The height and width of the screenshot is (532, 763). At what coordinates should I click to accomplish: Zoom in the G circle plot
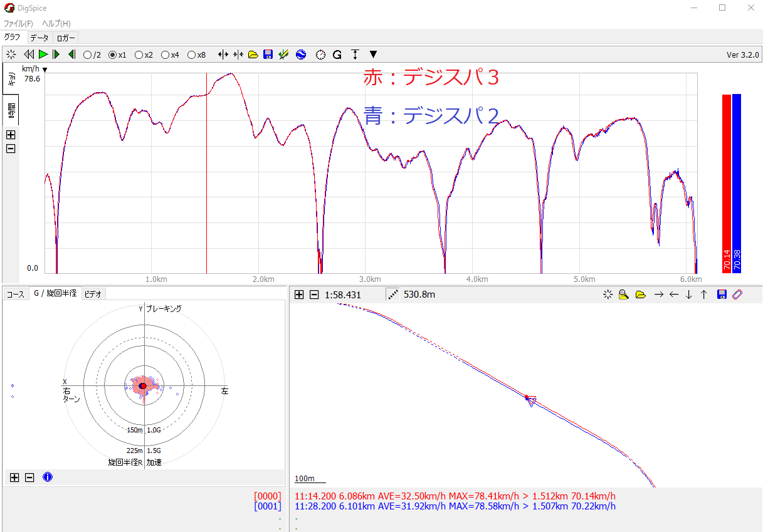[14, 477]
